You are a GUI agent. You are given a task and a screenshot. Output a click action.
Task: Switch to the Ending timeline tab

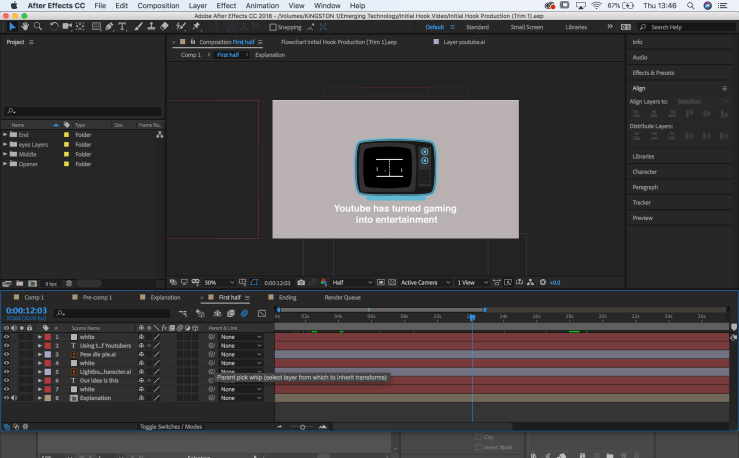[x=287, y=297]
